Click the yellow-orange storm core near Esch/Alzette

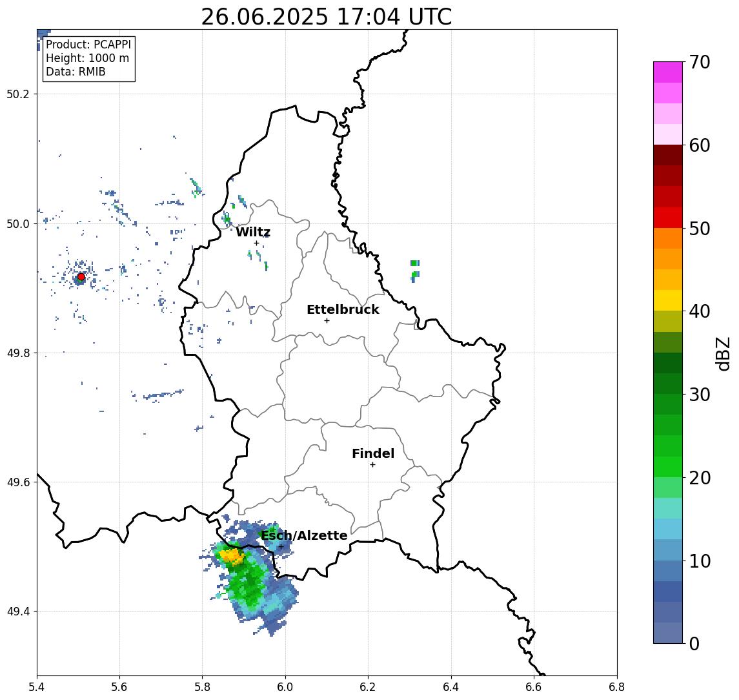[x=232, y=557]
